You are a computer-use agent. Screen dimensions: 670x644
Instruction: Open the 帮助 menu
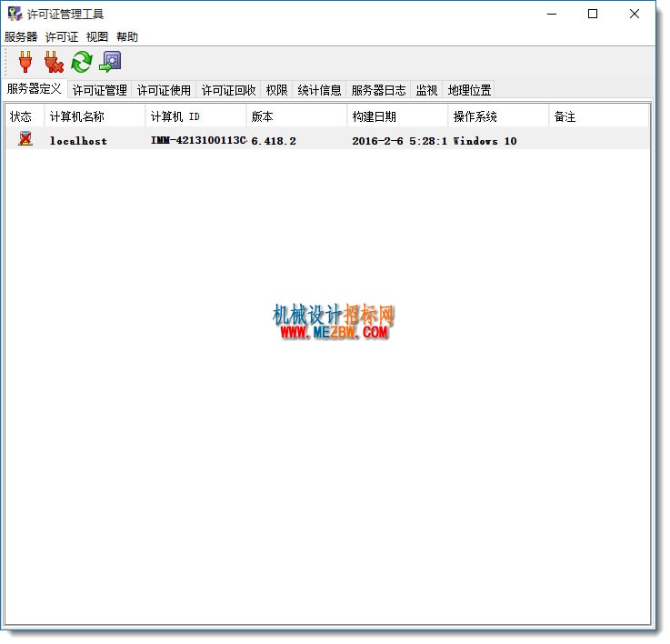tap(127, 37)
